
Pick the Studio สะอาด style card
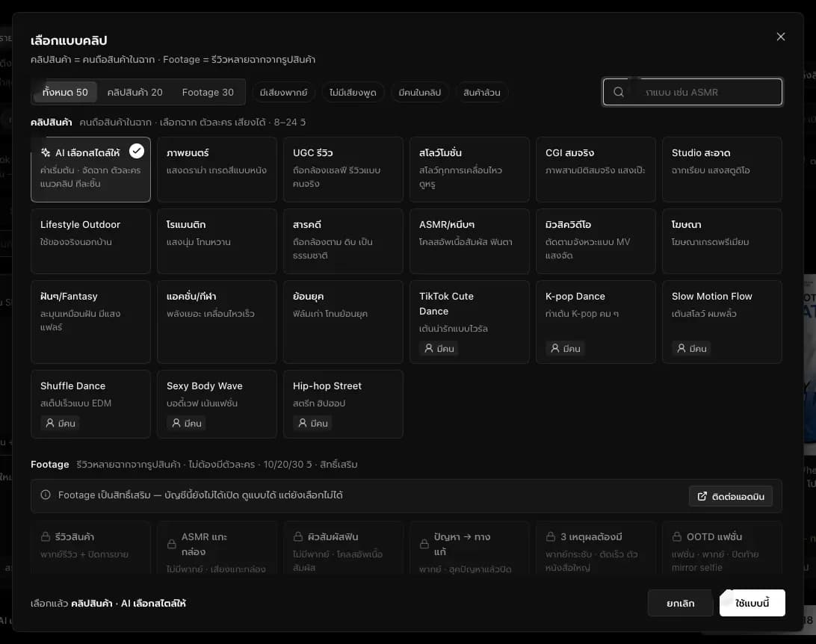pos(722,169)
